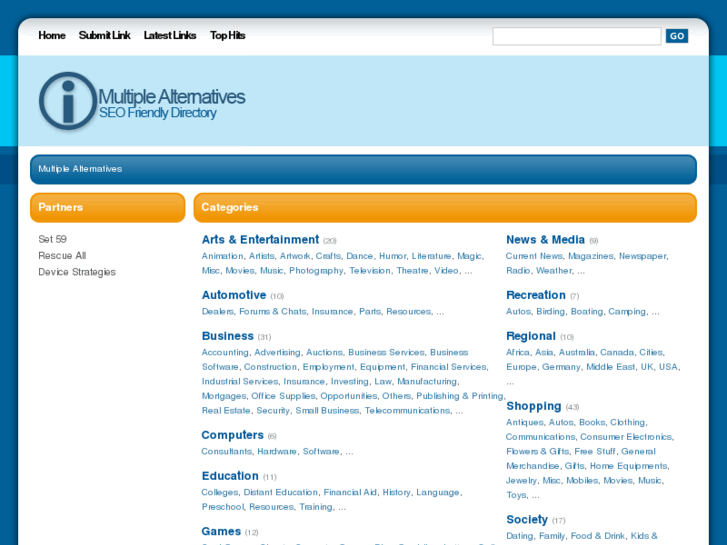Open Flowers & Gifts under Shopping
The height and width of the screenshot is (545, 727).
[x=537, y=451]
